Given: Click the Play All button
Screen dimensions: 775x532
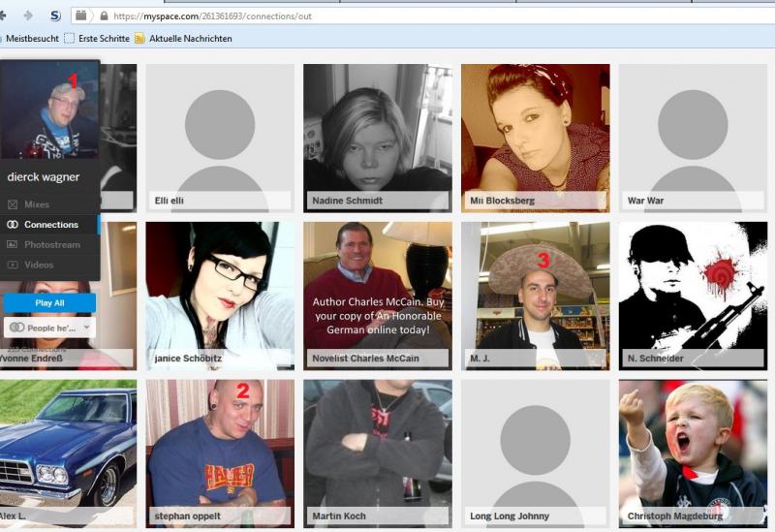Looking at the screenshot, I should coord(49,303).
